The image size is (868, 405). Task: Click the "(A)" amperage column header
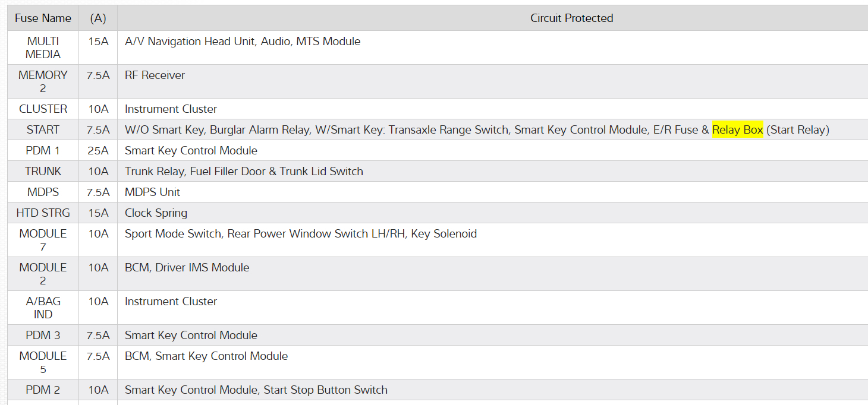coord(98,18)
